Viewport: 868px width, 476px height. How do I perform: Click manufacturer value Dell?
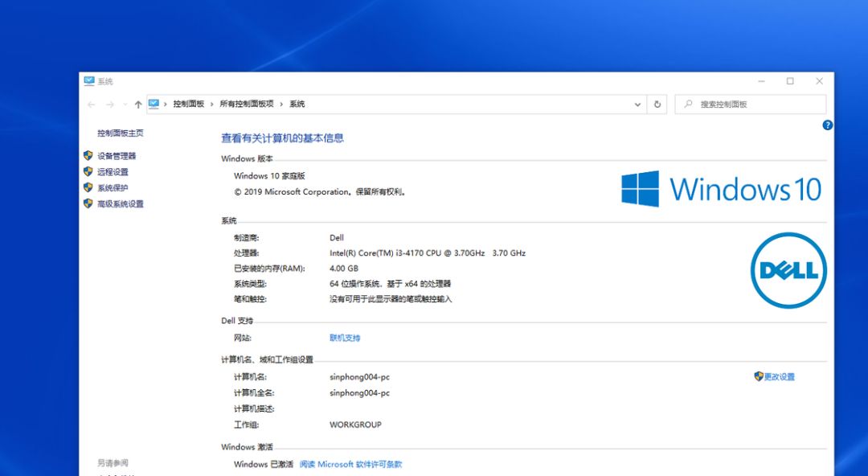click(x=337, y=238)
